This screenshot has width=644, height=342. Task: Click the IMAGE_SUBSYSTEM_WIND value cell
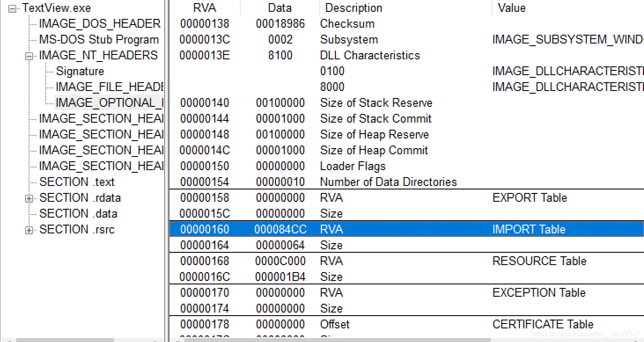pos(568,40)
